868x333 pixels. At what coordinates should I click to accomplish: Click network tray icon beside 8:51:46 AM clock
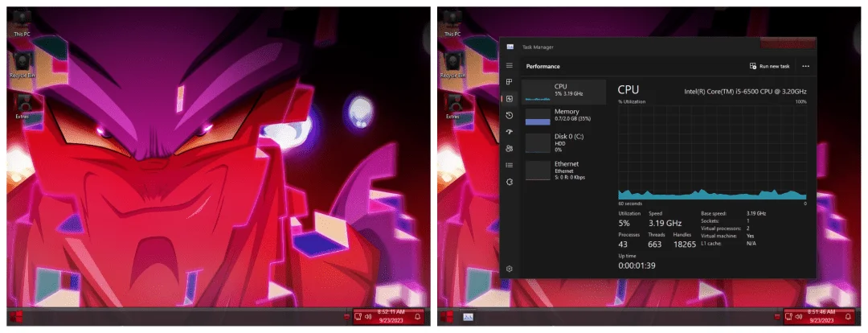[x=789, y=317]
